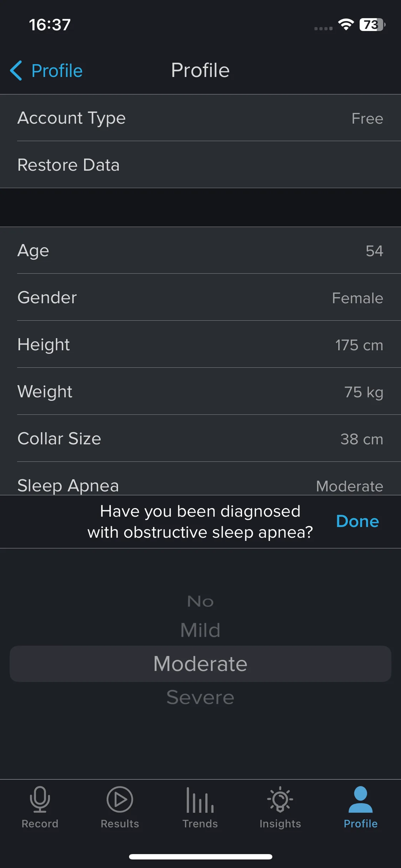Viewport: 401px width, 868px height.
Task: Open the Trends bar chart icon
Action: 200,800
